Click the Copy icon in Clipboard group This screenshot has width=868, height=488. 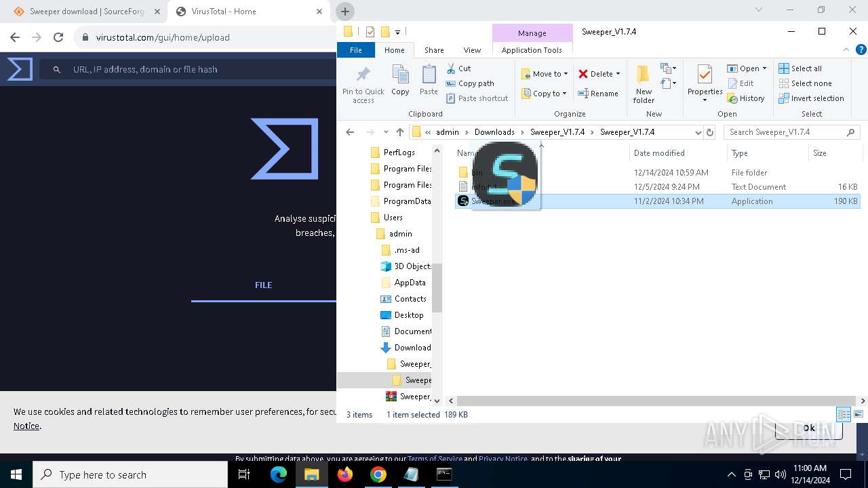pyautogui.click(x=400, y=75)
